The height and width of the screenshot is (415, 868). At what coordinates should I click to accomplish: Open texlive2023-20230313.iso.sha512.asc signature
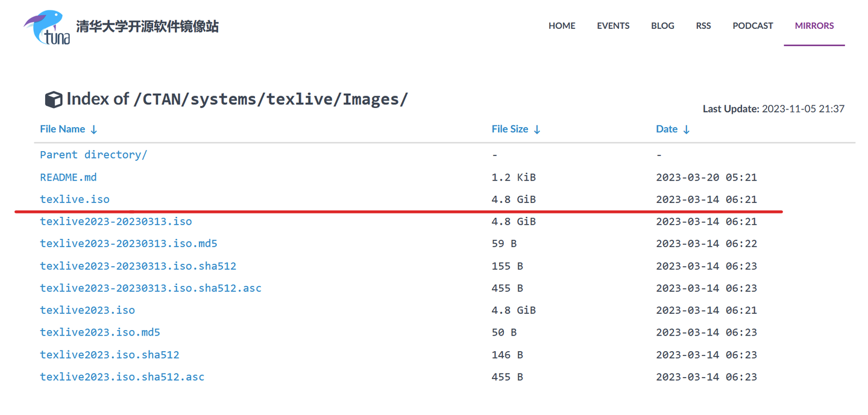pos(151,288)
